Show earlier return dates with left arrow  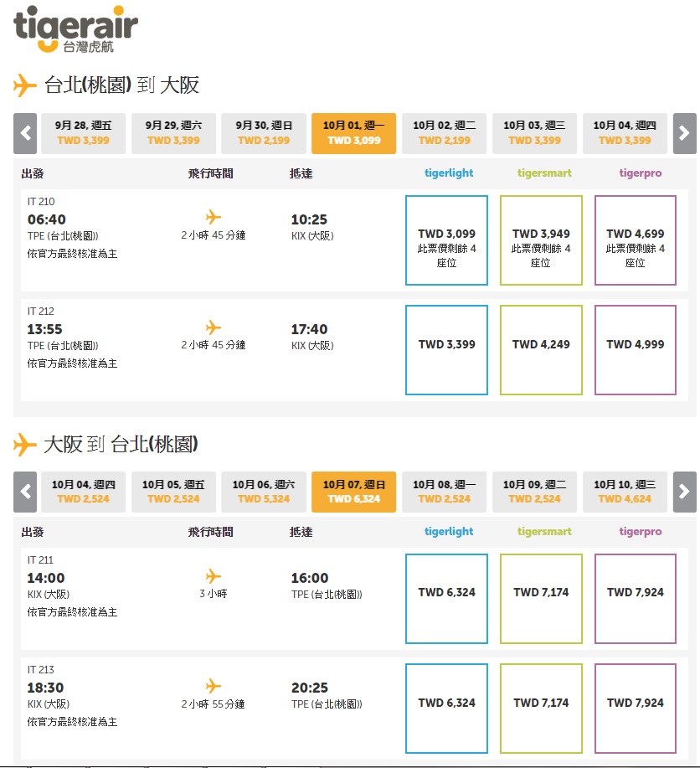coord(25,492)
